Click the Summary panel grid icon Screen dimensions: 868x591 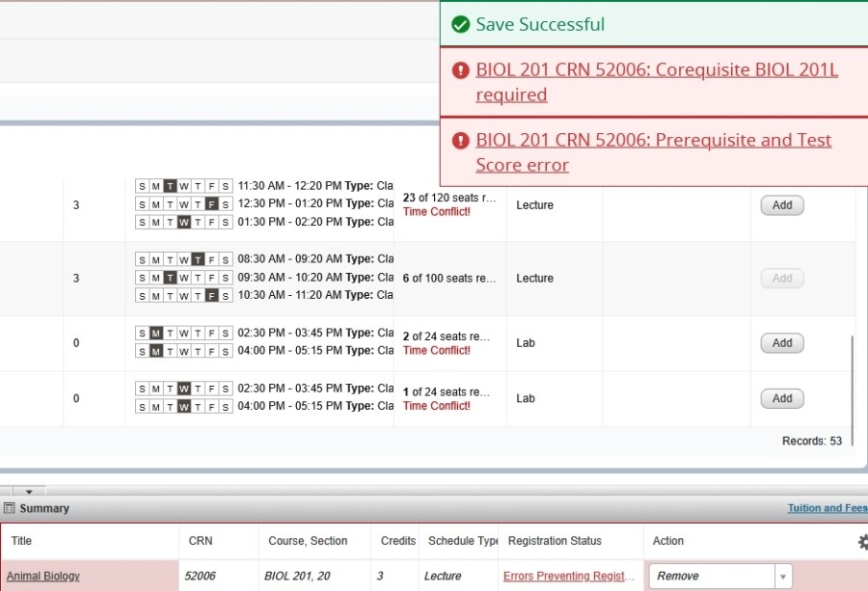pos(10,508)
